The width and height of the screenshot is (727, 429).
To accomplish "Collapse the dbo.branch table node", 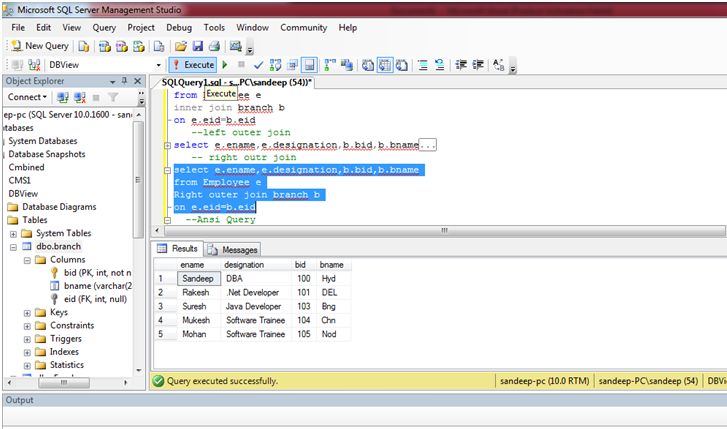I will point(13,247).
